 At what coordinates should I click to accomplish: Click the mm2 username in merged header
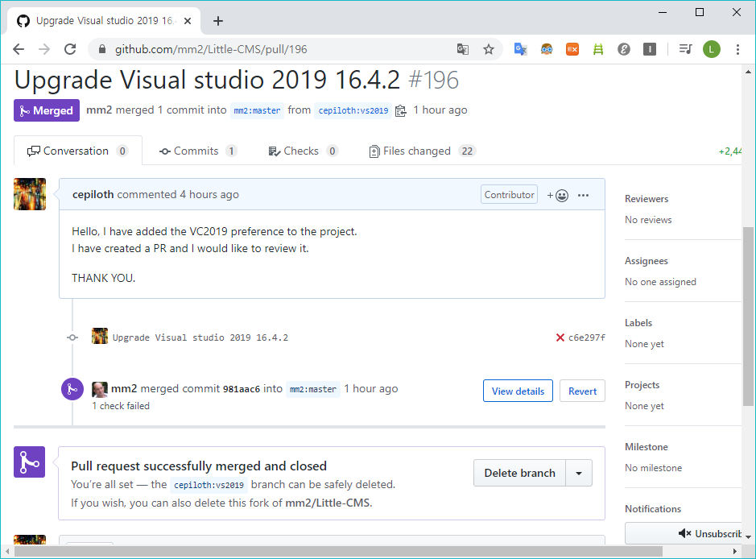[x=99, y=110]
